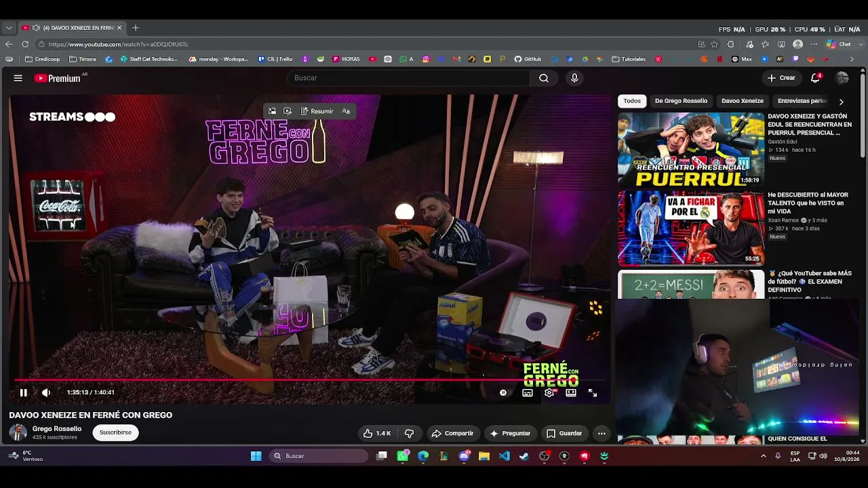Click the Crear button
Screen dimensions: 868x488
781,78
